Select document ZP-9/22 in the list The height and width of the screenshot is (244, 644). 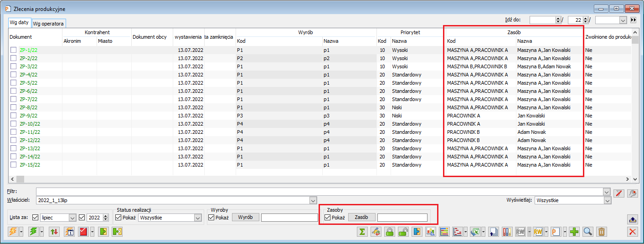click(x=30, y=116)
